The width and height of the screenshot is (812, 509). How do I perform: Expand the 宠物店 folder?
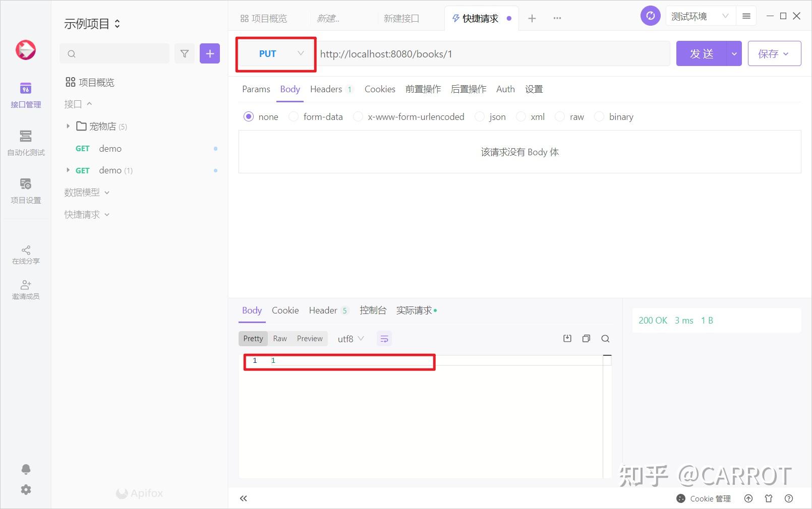coord(69,126)
